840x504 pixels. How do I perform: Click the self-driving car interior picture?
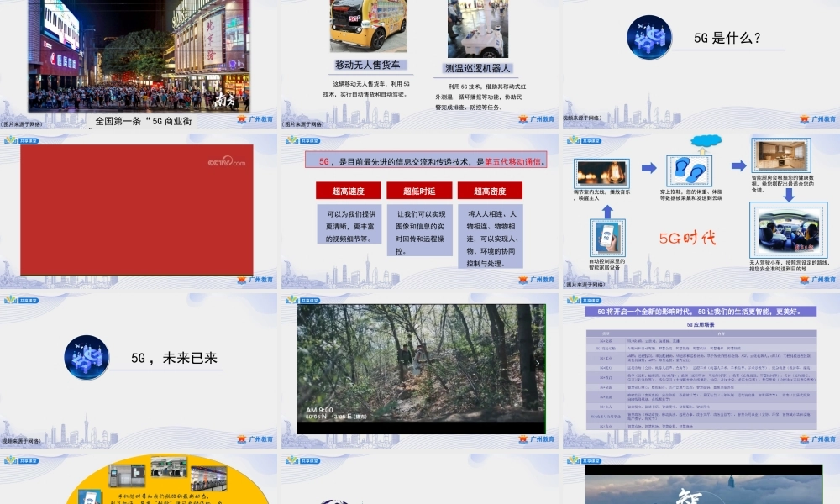click(x=786, y=232)
